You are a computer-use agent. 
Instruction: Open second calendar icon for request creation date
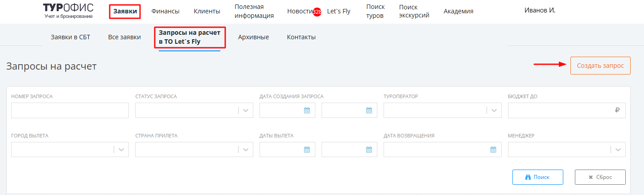[x=369, y=111]
